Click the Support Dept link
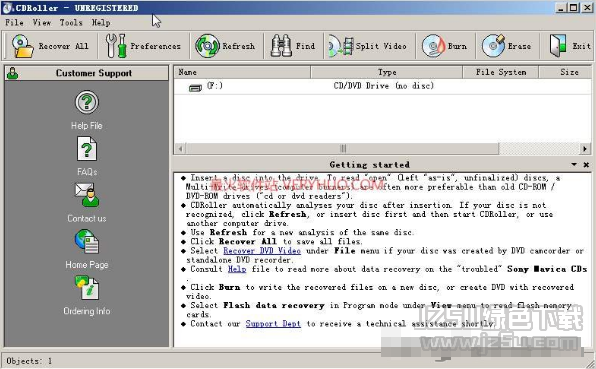596x369 pixels. pyautogui.click(x=273, y=324)
